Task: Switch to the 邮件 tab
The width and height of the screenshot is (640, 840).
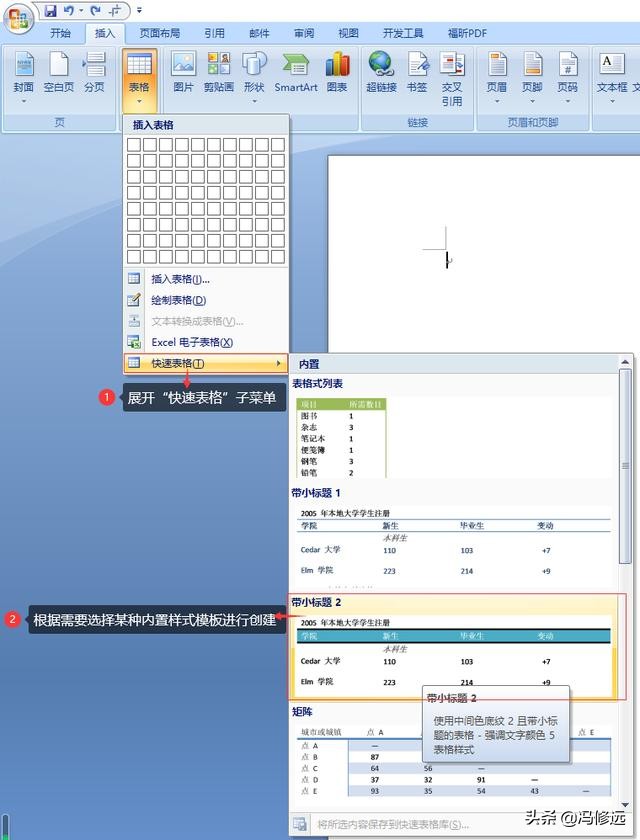Action: (259, 33)
